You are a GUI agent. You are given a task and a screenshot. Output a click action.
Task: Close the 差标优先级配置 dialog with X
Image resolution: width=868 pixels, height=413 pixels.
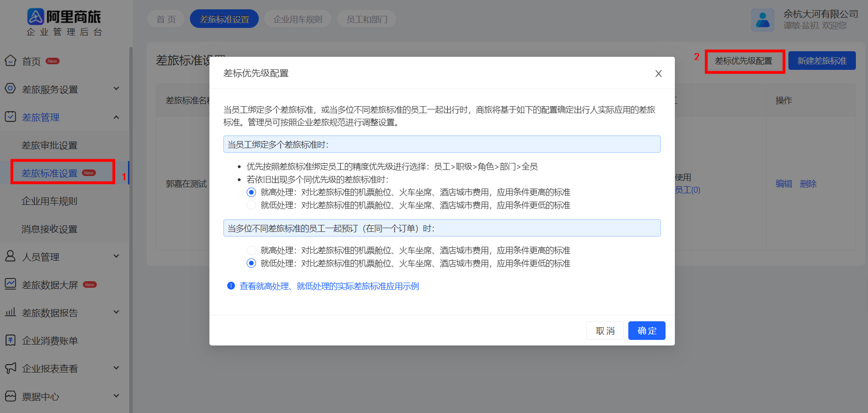pos(659,74)
